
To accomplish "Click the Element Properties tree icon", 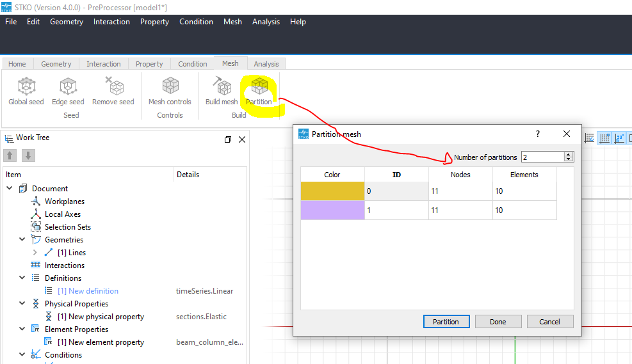I will pyautogui.click(x=36, y=329).
